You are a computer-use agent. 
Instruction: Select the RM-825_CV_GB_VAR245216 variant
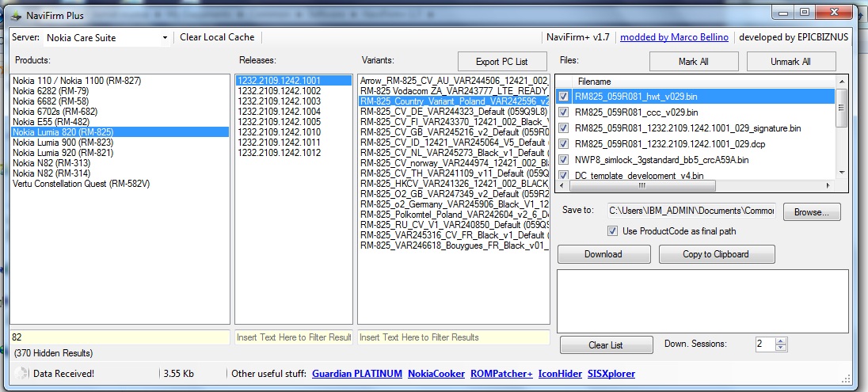(454, 131)
